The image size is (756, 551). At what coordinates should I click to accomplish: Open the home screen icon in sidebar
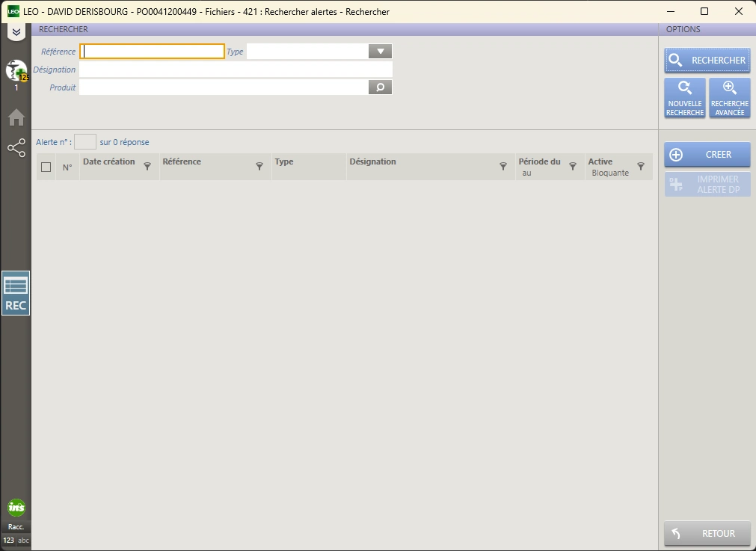[x=16, y=117]
